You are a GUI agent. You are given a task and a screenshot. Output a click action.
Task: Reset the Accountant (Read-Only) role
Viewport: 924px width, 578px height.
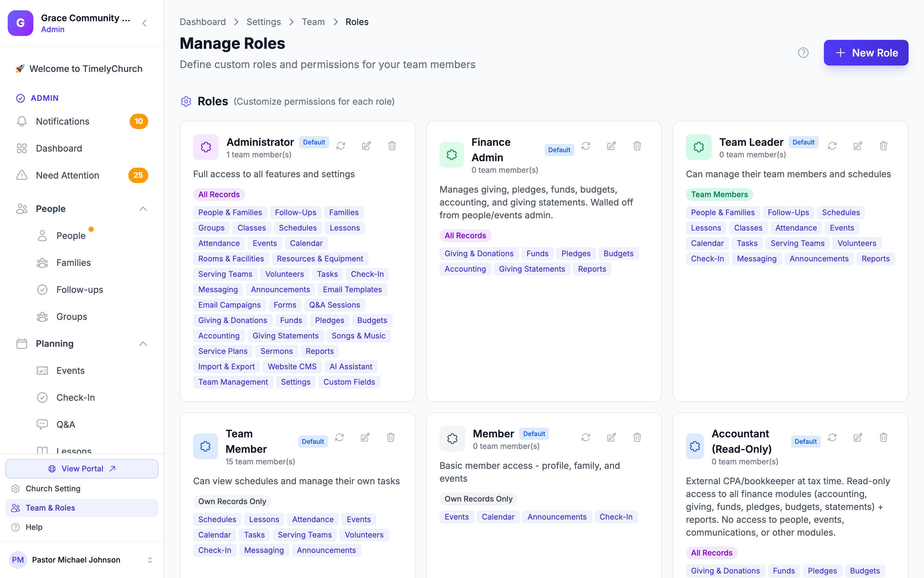pos(832,437)
